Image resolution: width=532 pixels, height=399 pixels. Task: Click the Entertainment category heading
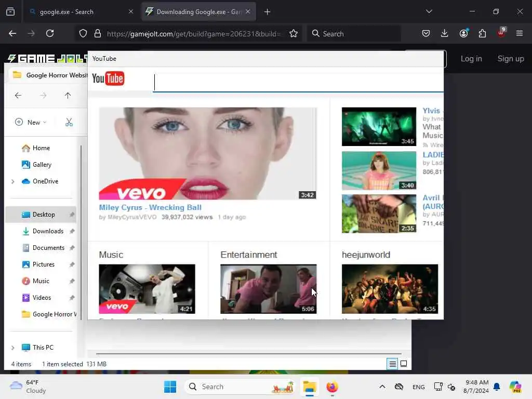coord(249,255)
